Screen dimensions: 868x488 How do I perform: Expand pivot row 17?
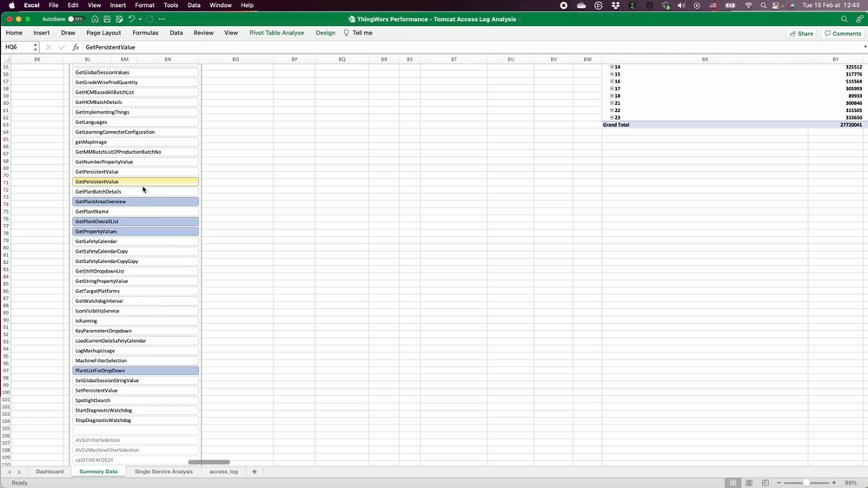coord(612,89)
